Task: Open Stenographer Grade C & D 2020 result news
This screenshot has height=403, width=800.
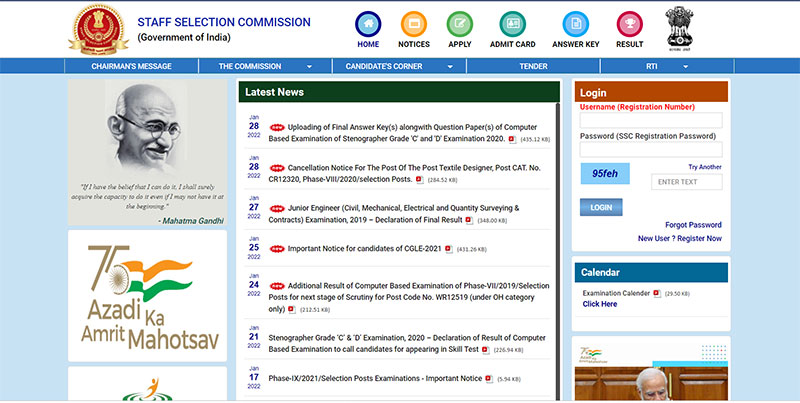Action: click(x=407, y=343)
